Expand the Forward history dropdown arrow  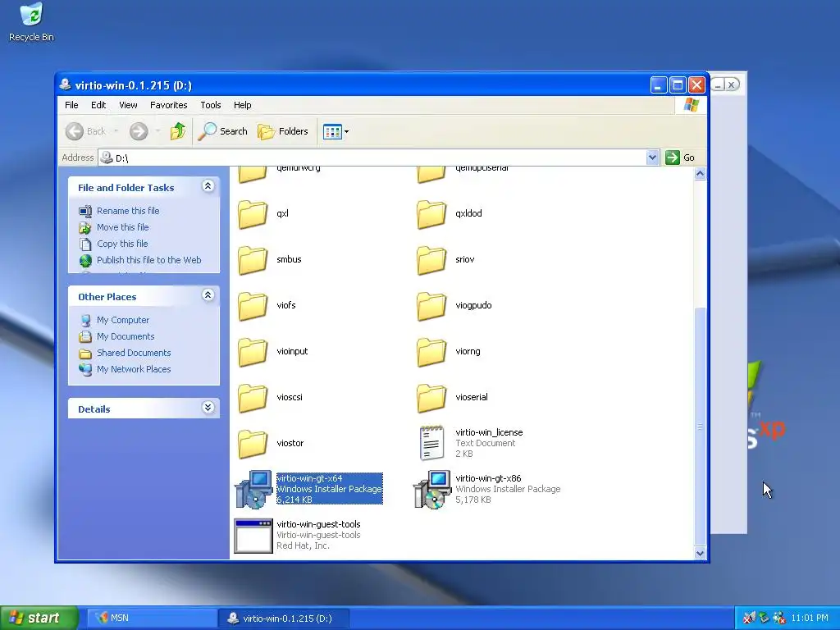(x=157, y=131)
